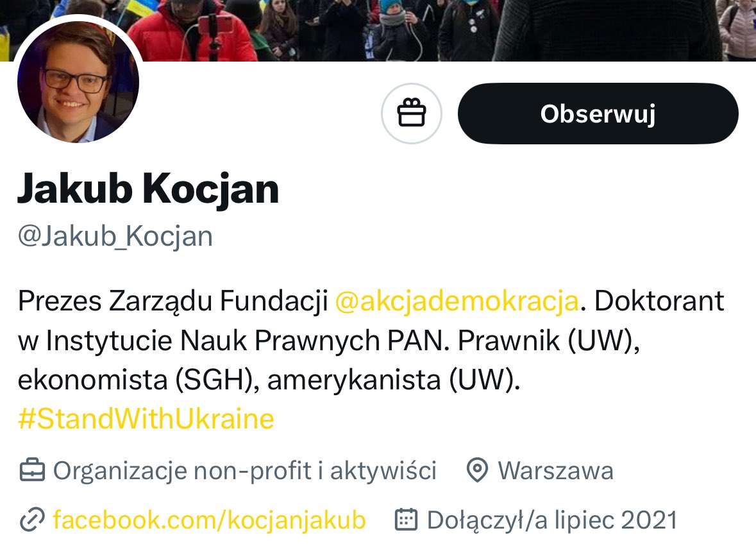This screenshot has height=560, width=756.
Task: Click the Jakub Kocjan display name
Action: tap(149, 189)
